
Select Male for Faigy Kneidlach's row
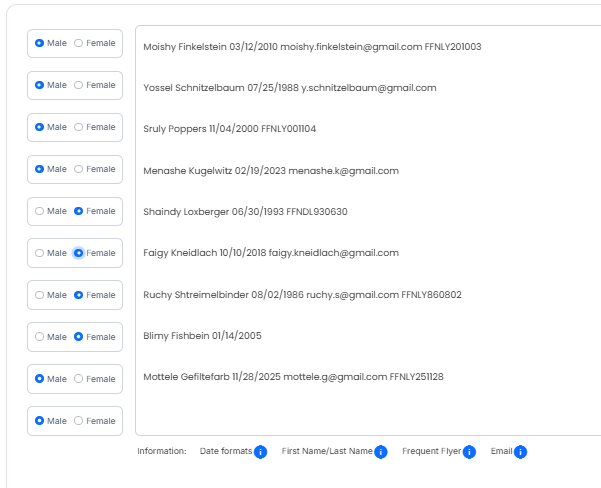coord(39,253)
